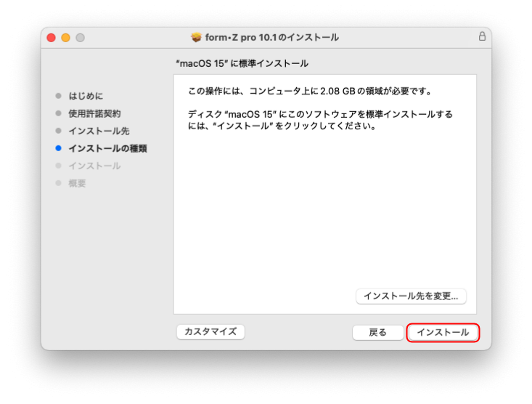Select the インストール先 step in the sidebar

click(x=99, y=131)
